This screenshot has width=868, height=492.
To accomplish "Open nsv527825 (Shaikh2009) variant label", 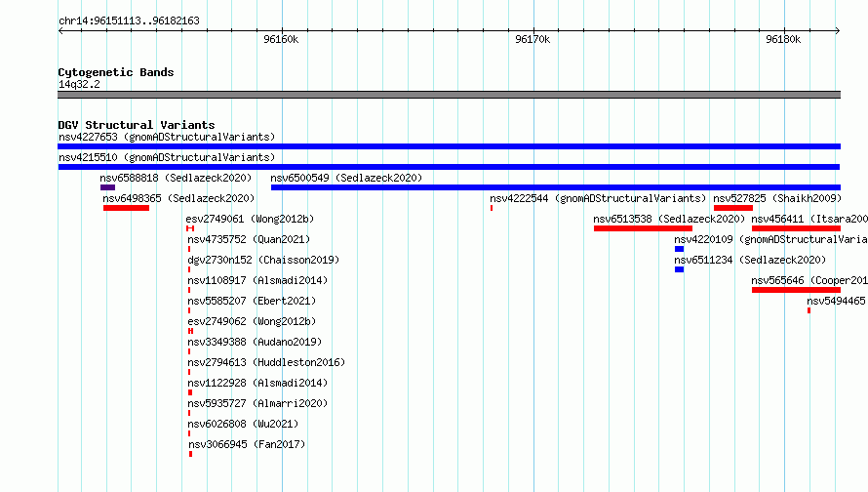I will point(777,198).
